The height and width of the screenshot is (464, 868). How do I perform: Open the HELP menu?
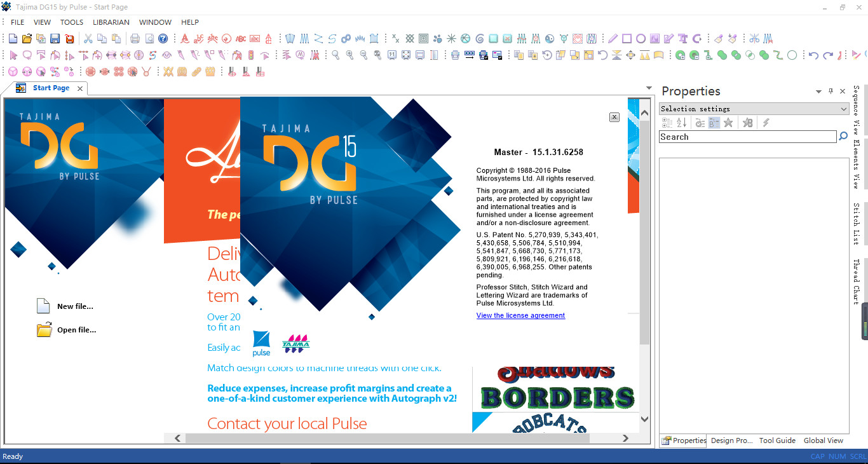190,22
